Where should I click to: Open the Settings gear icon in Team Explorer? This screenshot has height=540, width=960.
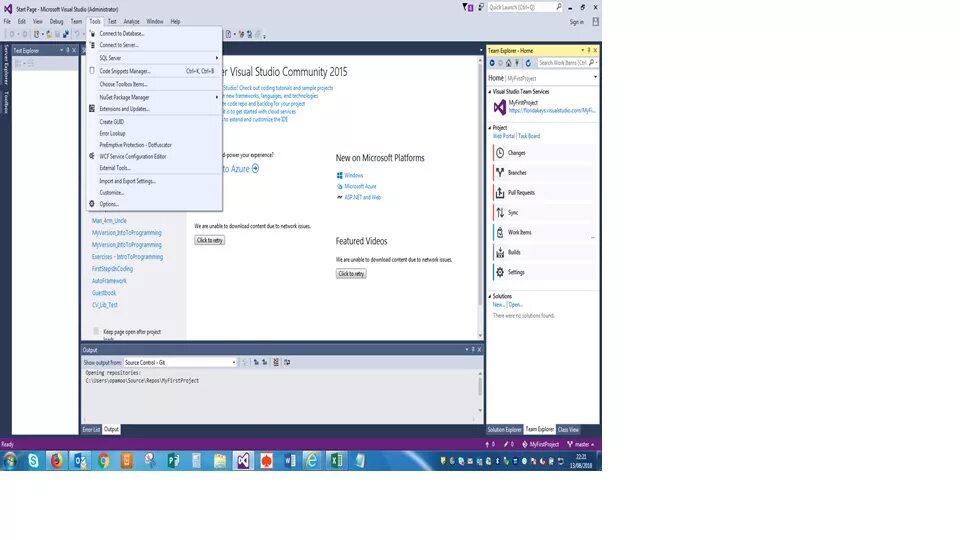click(x=500, y=272)
